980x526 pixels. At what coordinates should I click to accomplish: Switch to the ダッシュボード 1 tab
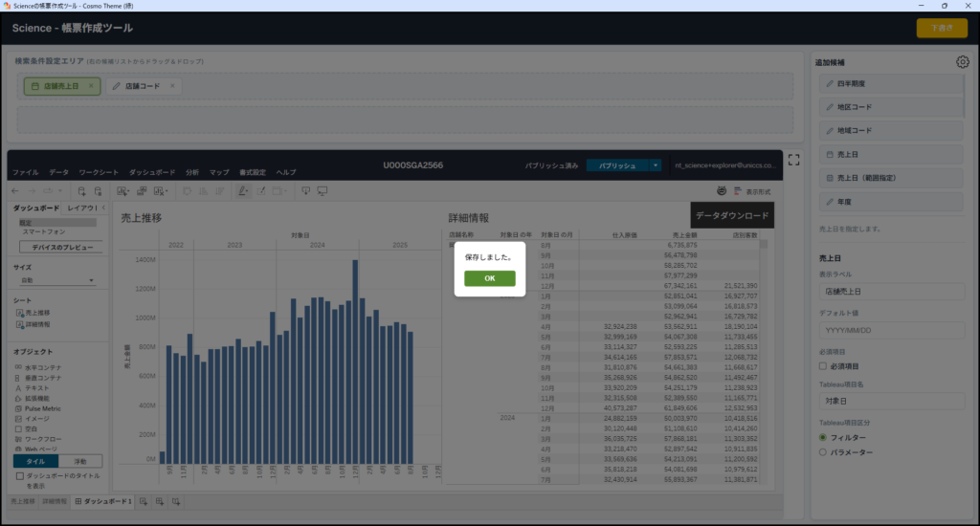[103, 502]
